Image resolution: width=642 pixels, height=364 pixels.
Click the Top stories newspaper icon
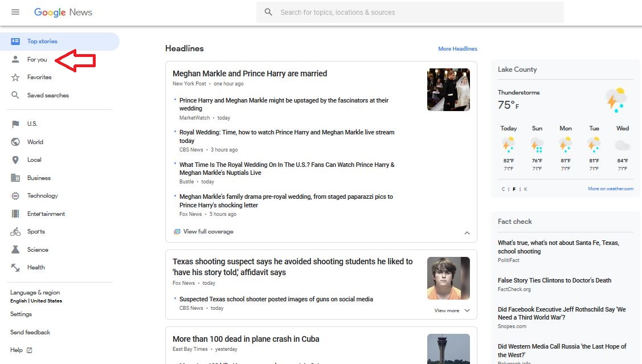pyautogui.click(x=15, y=42)
